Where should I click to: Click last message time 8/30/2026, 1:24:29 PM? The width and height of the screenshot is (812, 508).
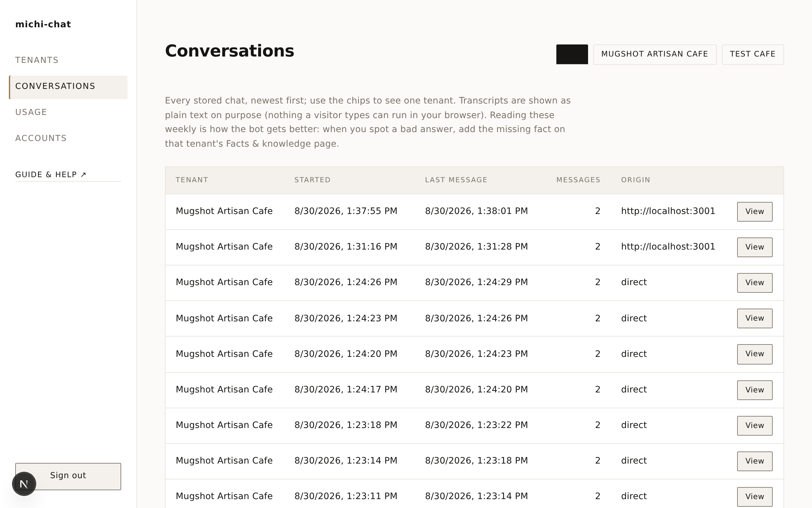(476, 282)
